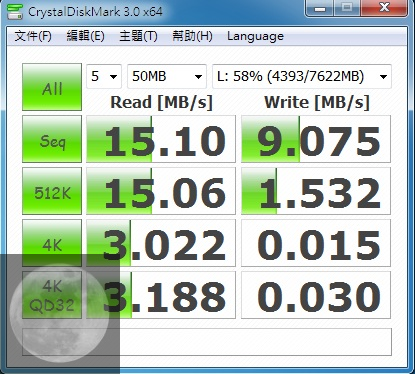This screenshot has height=374, width=415.
Task: Run all benchmarks with All button
Action: point(52,87)
